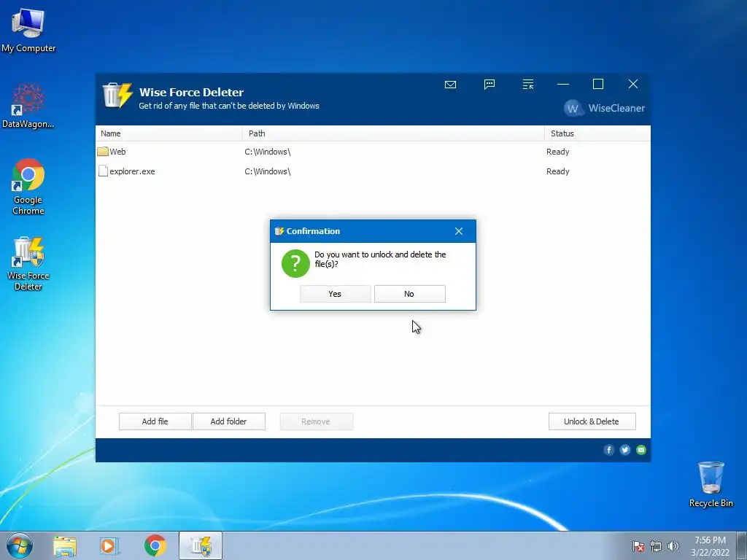Decline deletion with the No button
Image resolution: width=747 pixels, height=560 pixels.
410,294
